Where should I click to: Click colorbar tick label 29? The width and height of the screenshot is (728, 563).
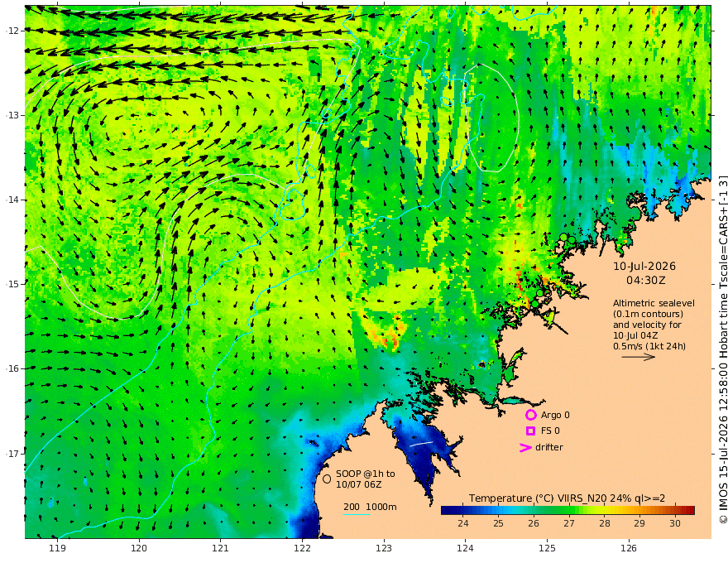click(639, 523)
